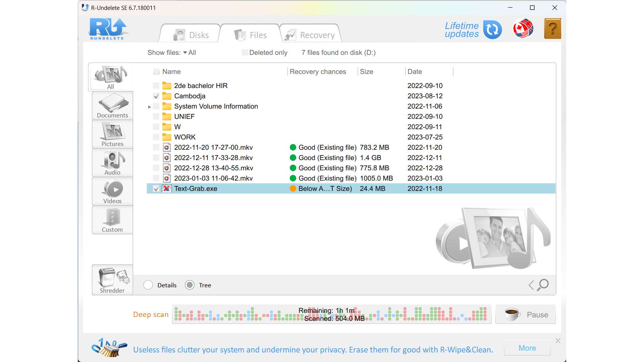The image size is (644, 362).
Task: Click the 2023-08-12 date for Cambodja
Action: click(x=425, y=96)
